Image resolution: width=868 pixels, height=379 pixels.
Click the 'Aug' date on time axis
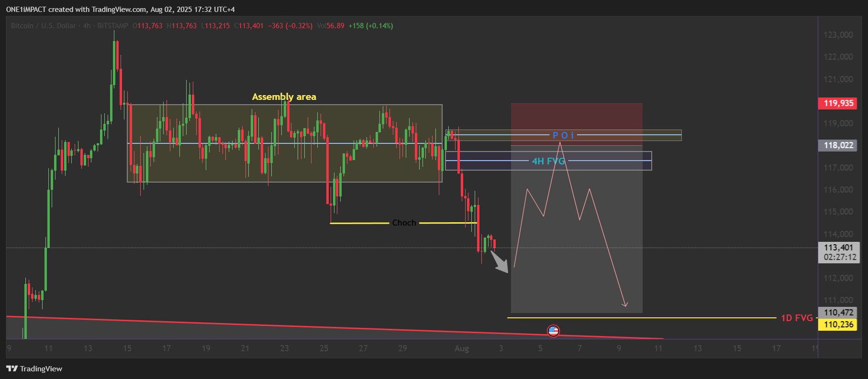pos(462,348)
